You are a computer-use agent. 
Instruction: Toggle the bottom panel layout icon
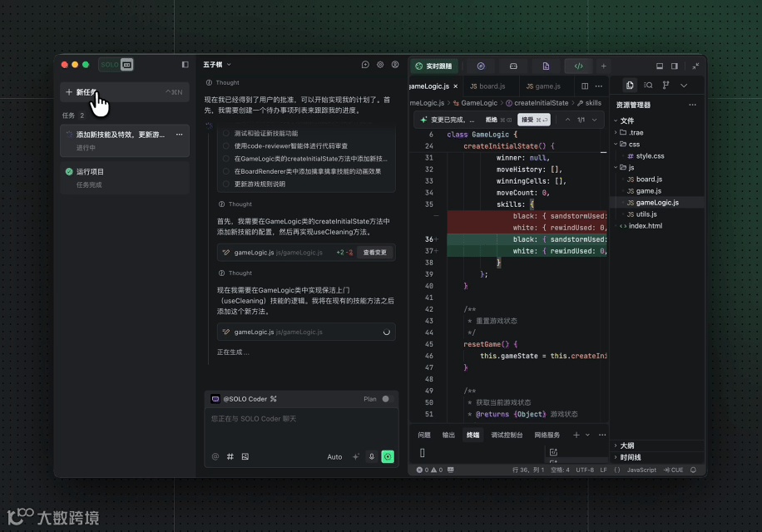[x=660, y=66]
